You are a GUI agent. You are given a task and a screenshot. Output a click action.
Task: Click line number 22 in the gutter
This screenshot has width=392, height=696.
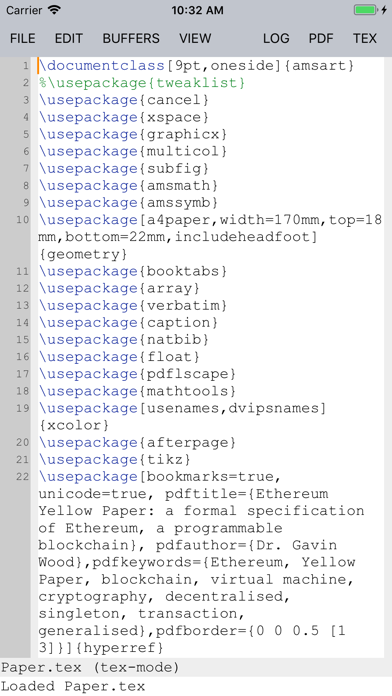tap(22, 477)
